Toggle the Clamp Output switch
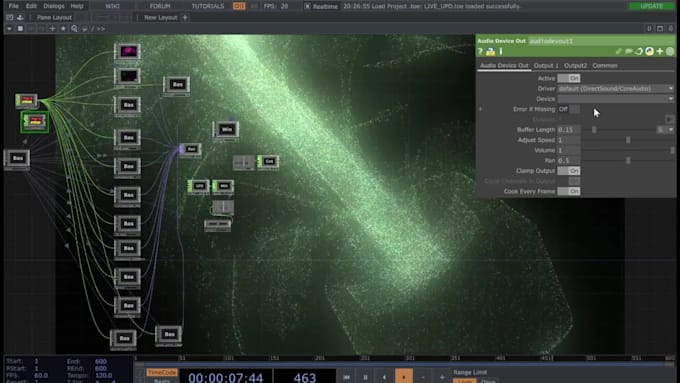 [569, 170]
